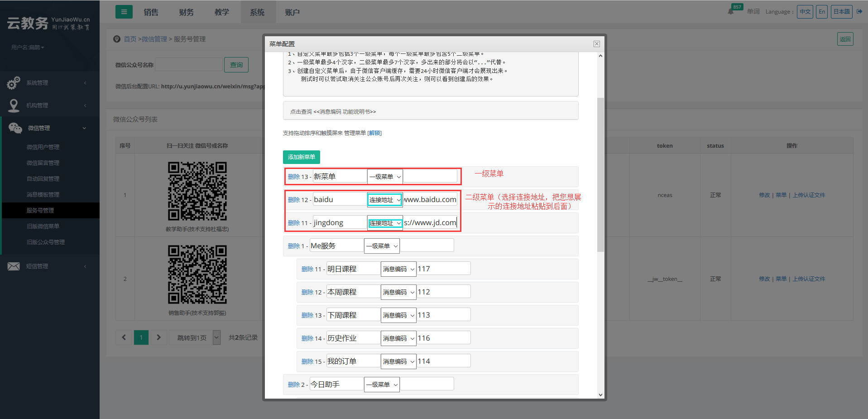Open type dropdown for 明日课程 row
The width and height of the screenshot is (868, 419).
[398, 269]
